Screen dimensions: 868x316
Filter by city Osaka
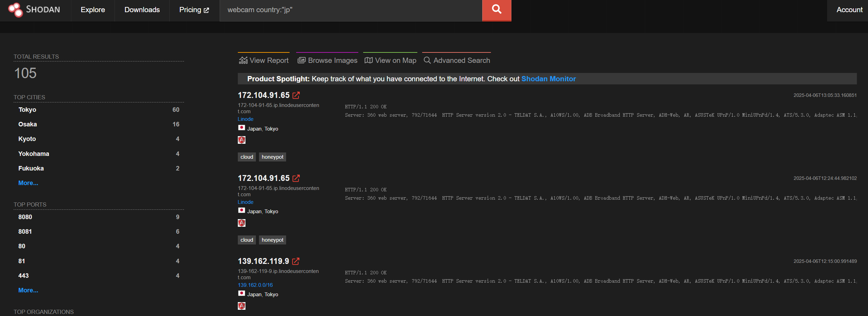tap(27, 124)
